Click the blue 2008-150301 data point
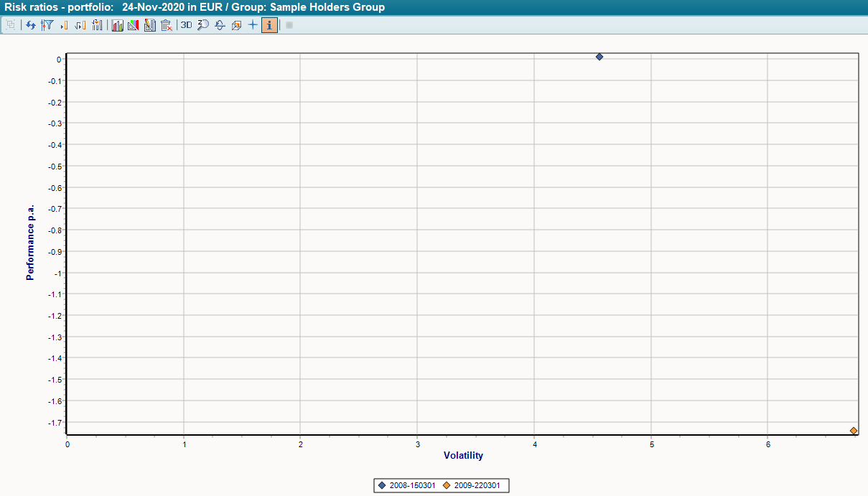 (x=599, y=57)
